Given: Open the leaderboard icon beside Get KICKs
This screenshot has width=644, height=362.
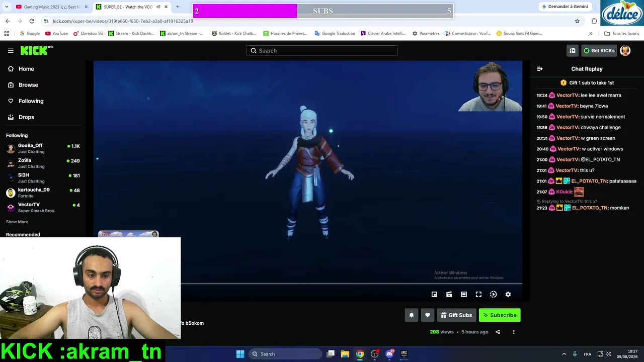Looking at the screenshot, I should (x=572, y=50).
